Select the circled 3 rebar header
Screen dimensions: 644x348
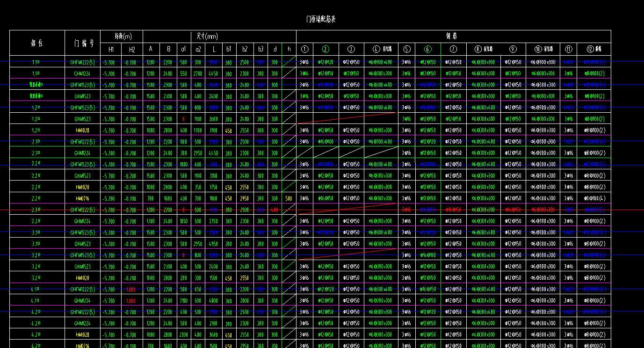(x=352, y=49)
